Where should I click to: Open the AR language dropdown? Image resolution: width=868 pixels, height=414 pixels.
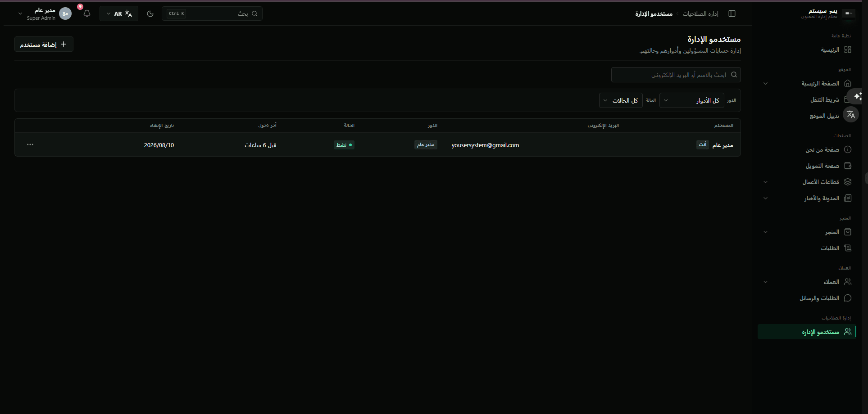point(119,13)
